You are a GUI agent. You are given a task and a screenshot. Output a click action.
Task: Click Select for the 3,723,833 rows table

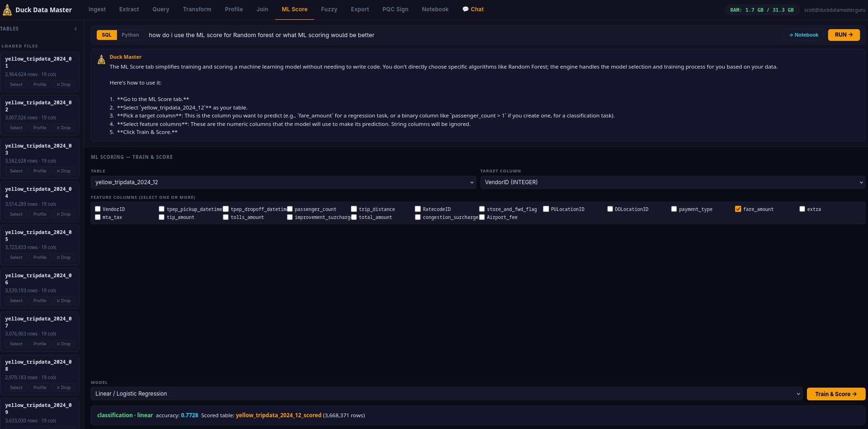click(16, 257)
